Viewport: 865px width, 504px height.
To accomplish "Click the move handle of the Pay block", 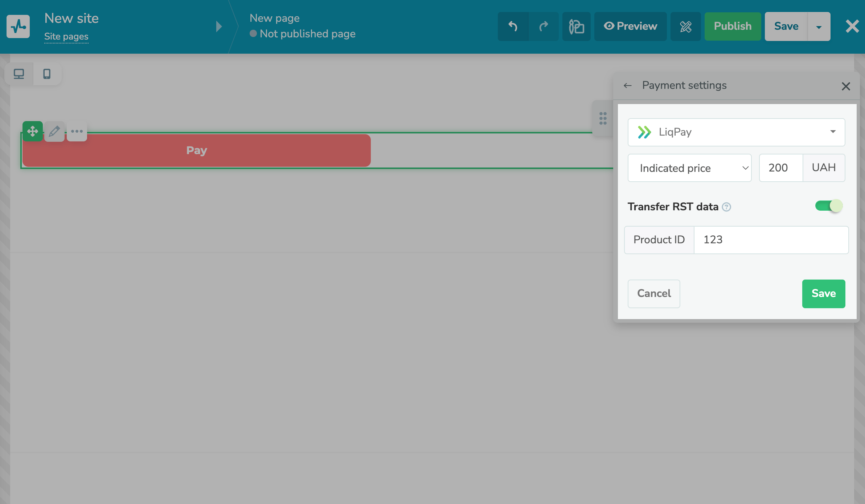I will click(33, 131).
